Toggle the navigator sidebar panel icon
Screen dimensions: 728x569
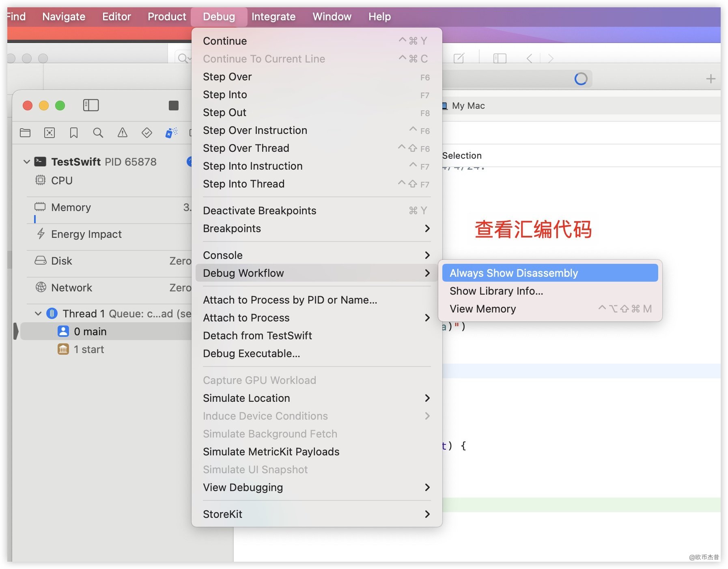(91, 106)
